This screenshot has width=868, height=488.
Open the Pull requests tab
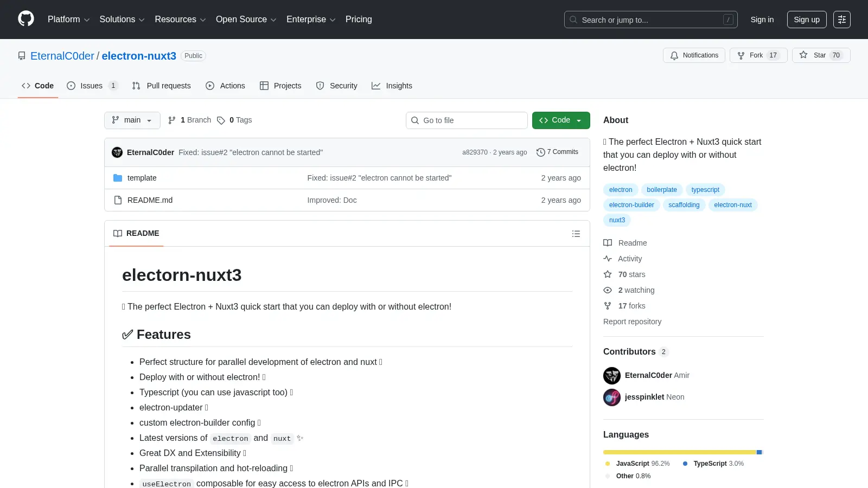click(x=162, y=86)
